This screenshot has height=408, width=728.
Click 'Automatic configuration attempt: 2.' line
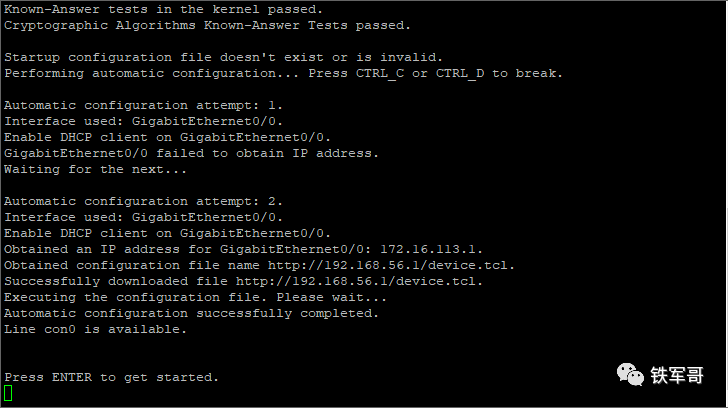tap(143, 201)
